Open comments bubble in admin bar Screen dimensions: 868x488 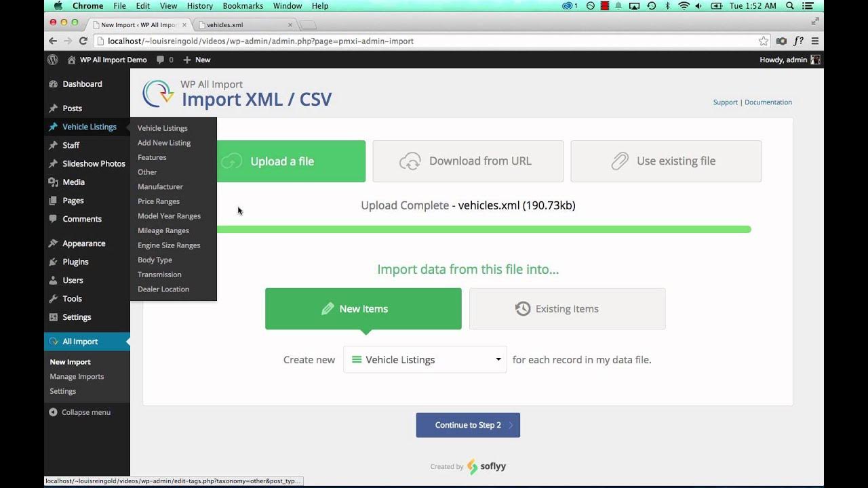[160, 60]
